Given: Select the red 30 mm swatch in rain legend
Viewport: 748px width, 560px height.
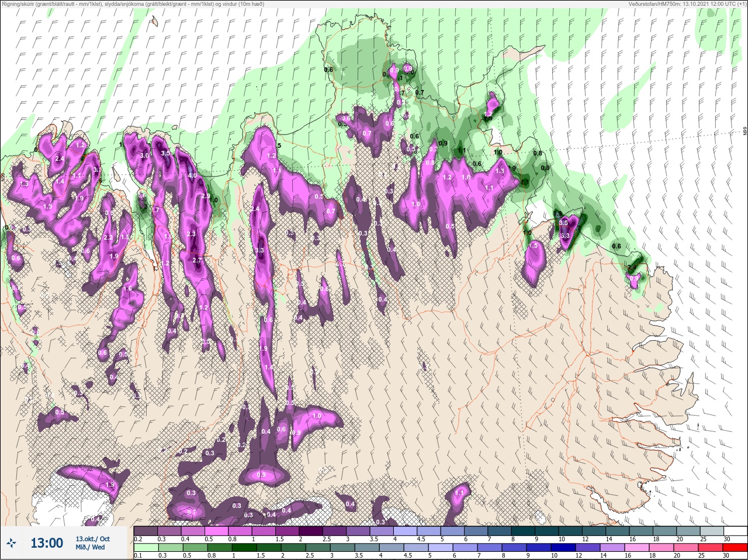Looking at the screenshot, I should [735, 548].
